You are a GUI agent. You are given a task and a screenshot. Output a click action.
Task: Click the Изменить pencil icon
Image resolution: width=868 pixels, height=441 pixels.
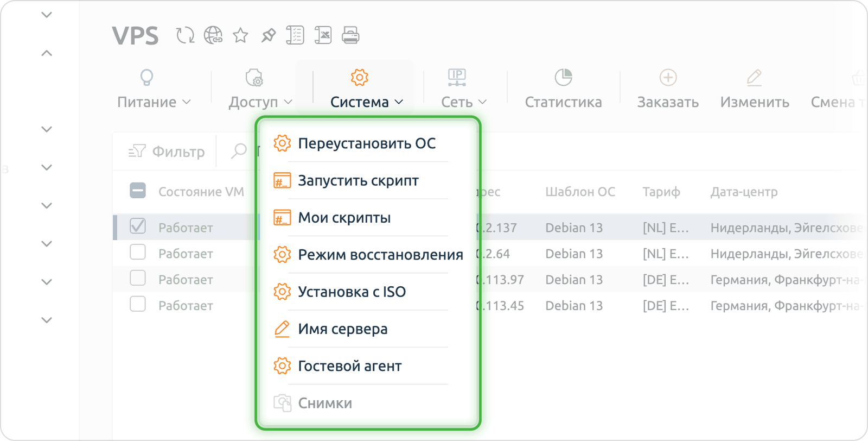pyautogui.click(x=754, y=78)
